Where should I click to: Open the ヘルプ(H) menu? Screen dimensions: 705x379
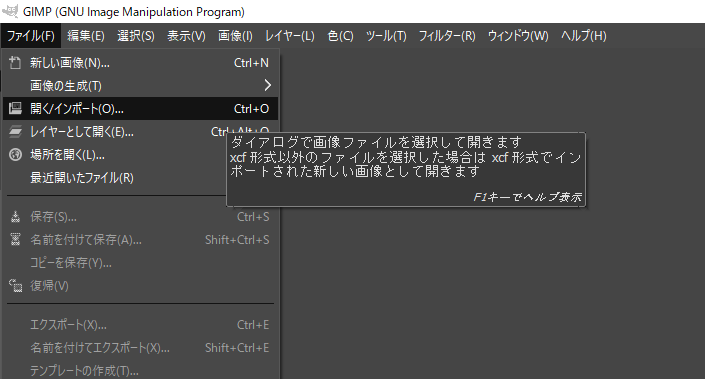pyautogui.click(x=584, y=36)
